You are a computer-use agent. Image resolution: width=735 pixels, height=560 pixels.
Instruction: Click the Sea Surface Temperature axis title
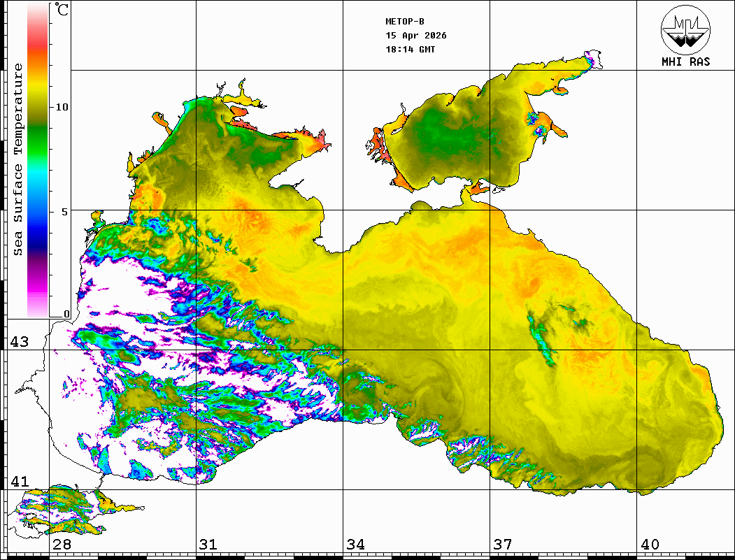coord(19,159)
